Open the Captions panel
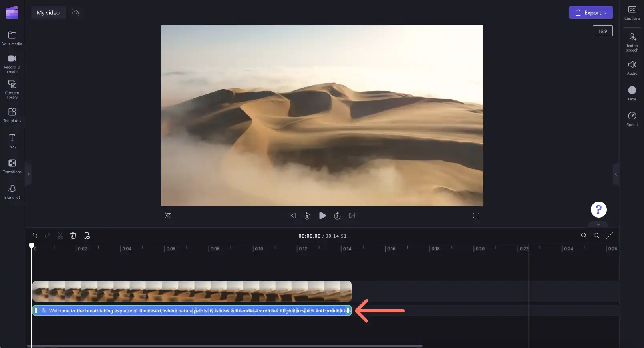Viewport: 644px width, 348px height. (x=632, y=13)
